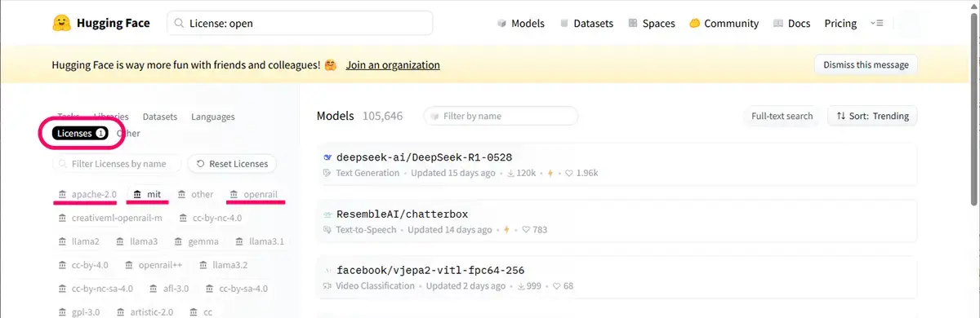Select the openrail++ license tag
Image resolution: width=980 pixels, height=318 pixels.
click(x=154, y=265)
